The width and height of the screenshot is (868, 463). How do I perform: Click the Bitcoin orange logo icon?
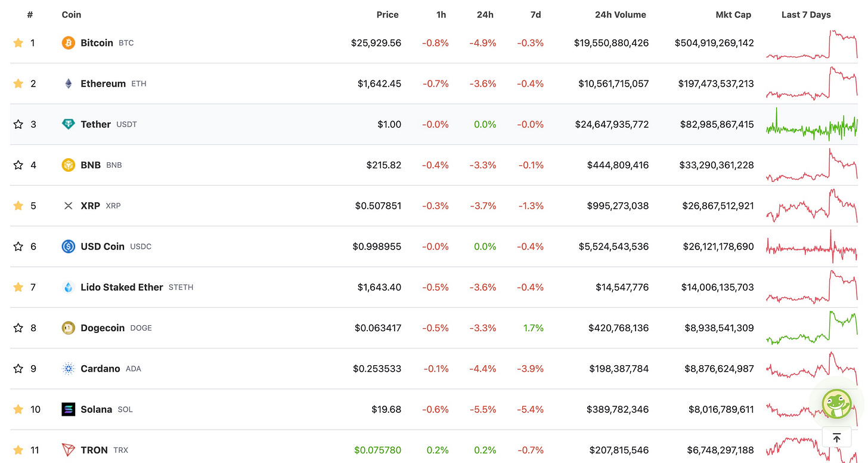click(69, 43)
